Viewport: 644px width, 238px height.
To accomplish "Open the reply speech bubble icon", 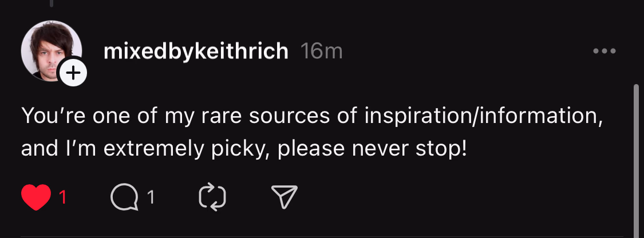I will 124,198.
